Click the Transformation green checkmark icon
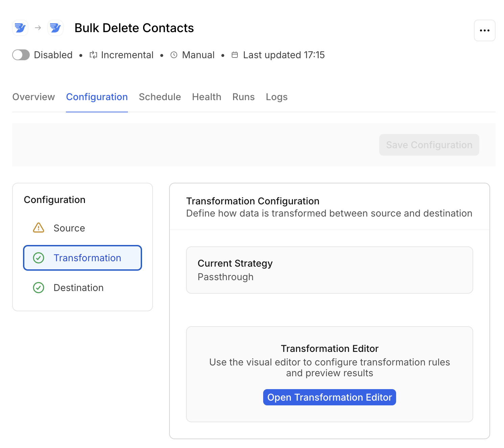The height and width of the screenshot is (448, 504). click(39, 258)
